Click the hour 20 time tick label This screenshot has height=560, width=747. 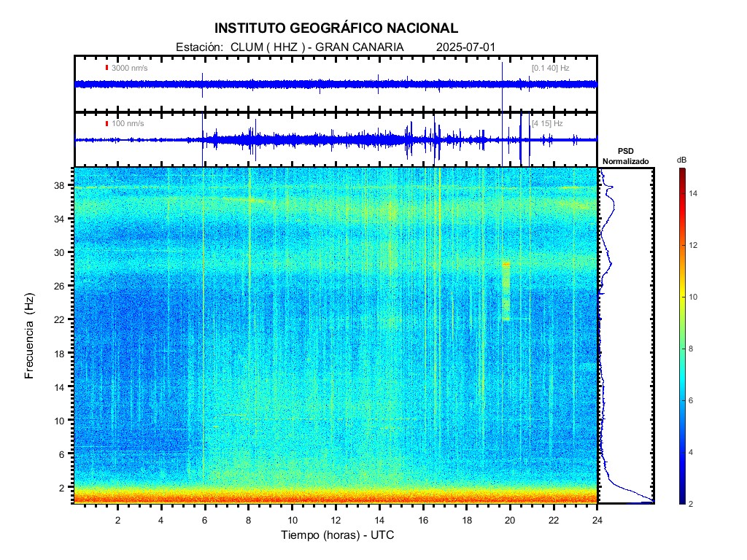510,520
